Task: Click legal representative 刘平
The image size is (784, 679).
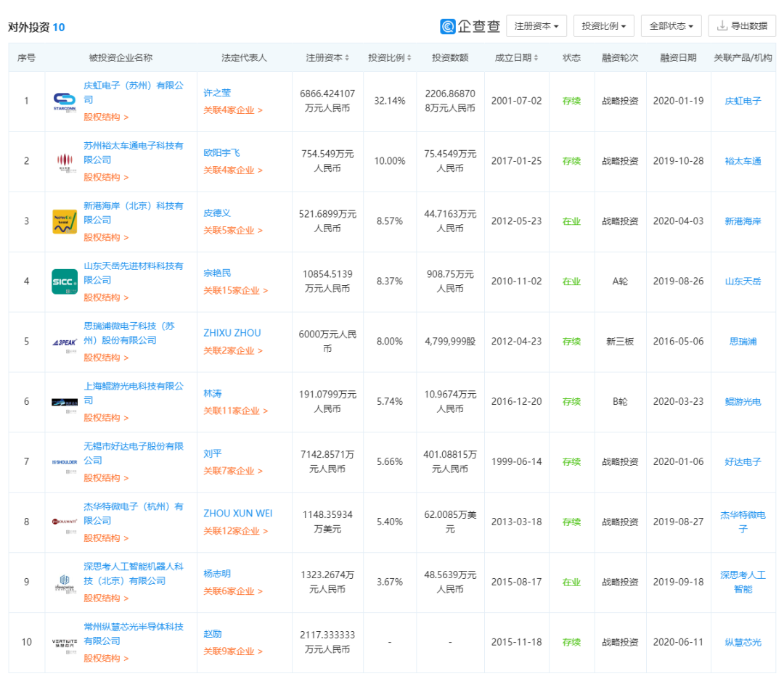Action: pos(213,453)
